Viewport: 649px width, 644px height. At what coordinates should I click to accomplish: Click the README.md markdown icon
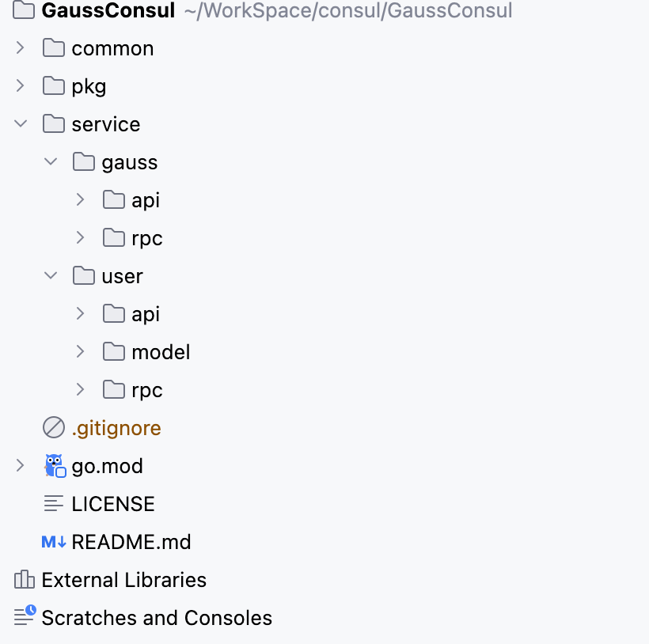pyautogui.click(x=54, y=542)
